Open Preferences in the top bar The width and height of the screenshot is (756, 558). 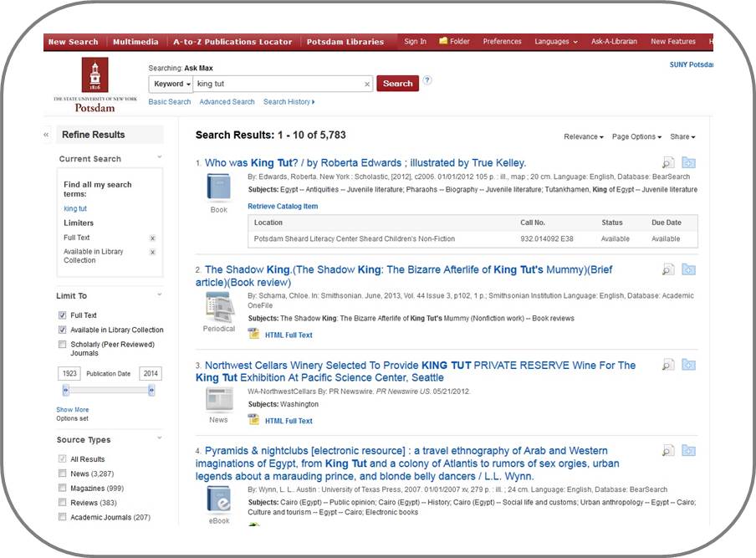click(x=502, y=42)
